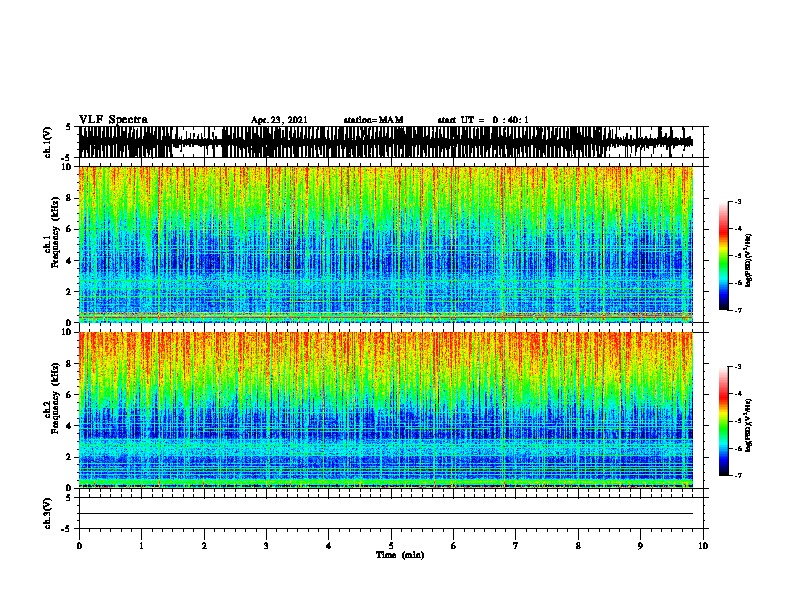This screenshot has height=612, width=792.
Task: Click time axis tick label "6"
Action: (454, 546)
